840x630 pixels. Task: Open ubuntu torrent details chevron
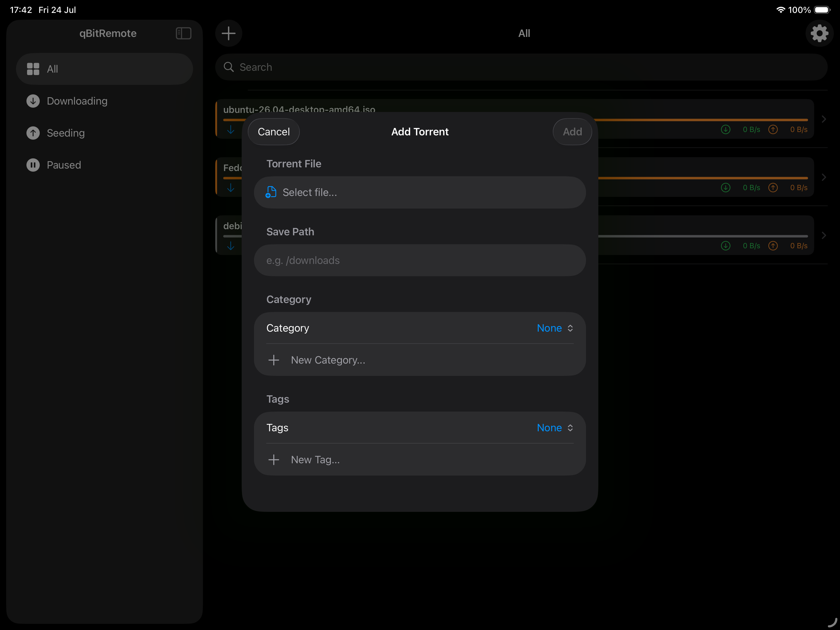point(824,119)
